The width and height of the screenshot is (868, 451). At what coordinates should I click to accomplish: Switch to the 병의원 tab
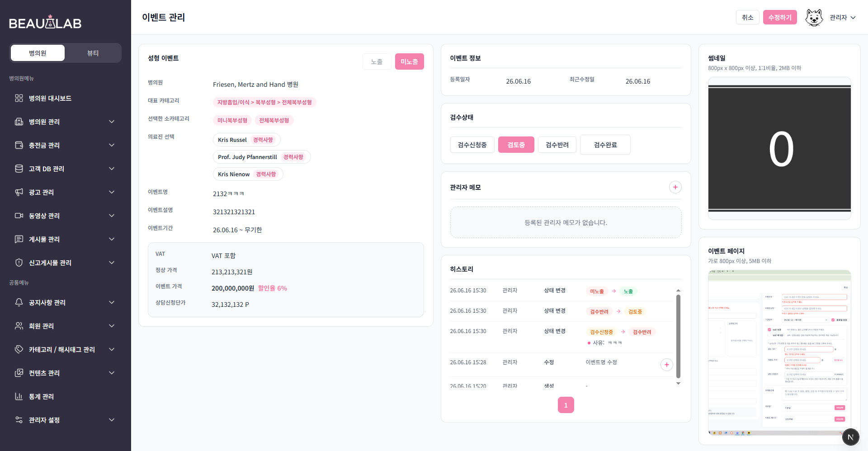[x=38, y=53]
